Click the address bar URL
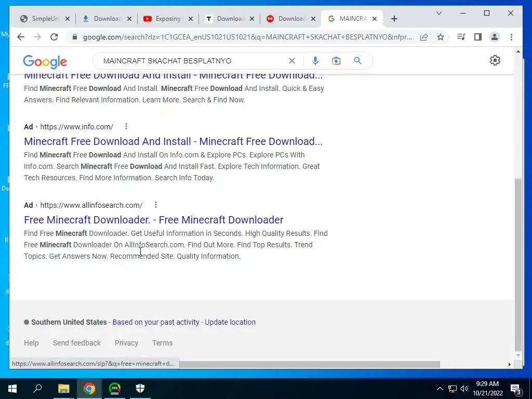 click(247, 37)
